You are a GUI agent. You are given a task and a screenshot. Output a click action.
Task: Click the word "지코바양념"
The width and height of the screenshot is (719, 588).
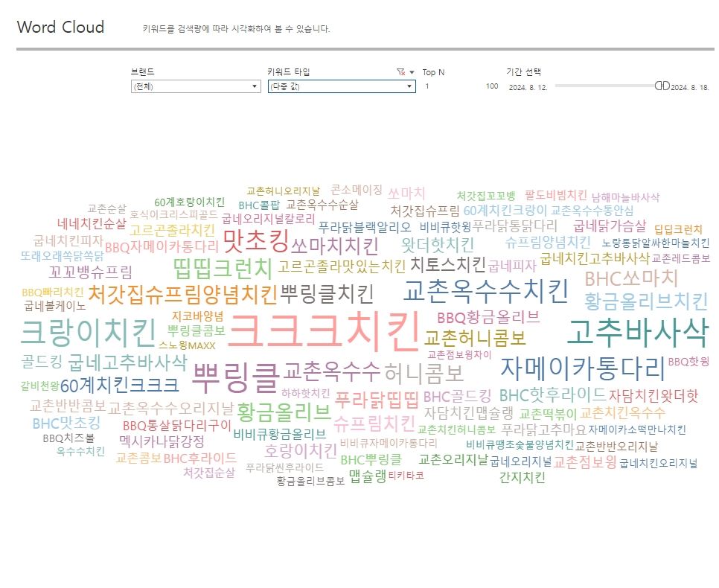click(x=198, y=316)
